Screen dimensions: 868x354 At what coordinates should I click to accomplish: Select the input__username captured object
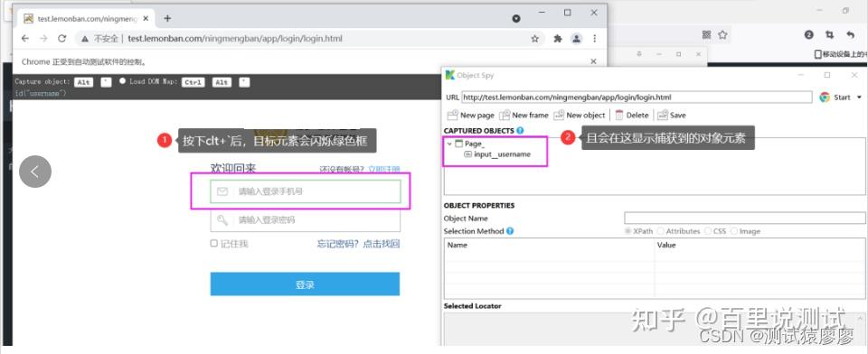[497, 154]
